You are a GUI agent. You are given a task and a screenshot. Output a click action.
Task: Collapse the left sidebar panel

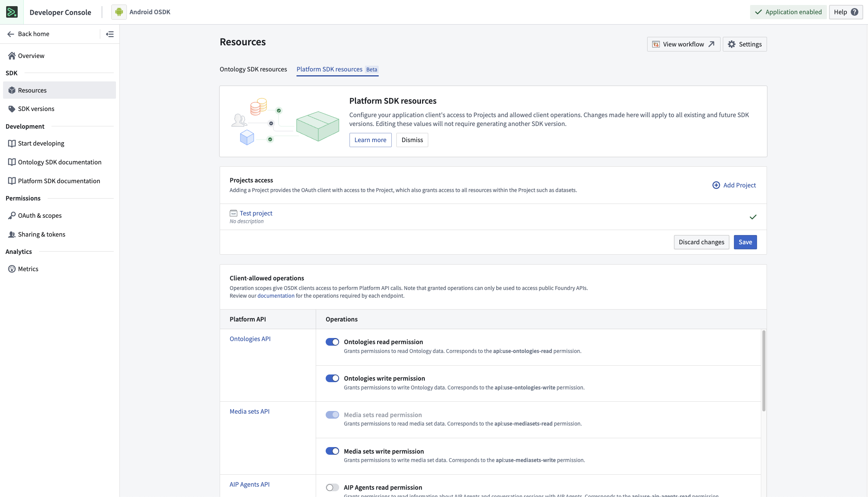[109, 34]
